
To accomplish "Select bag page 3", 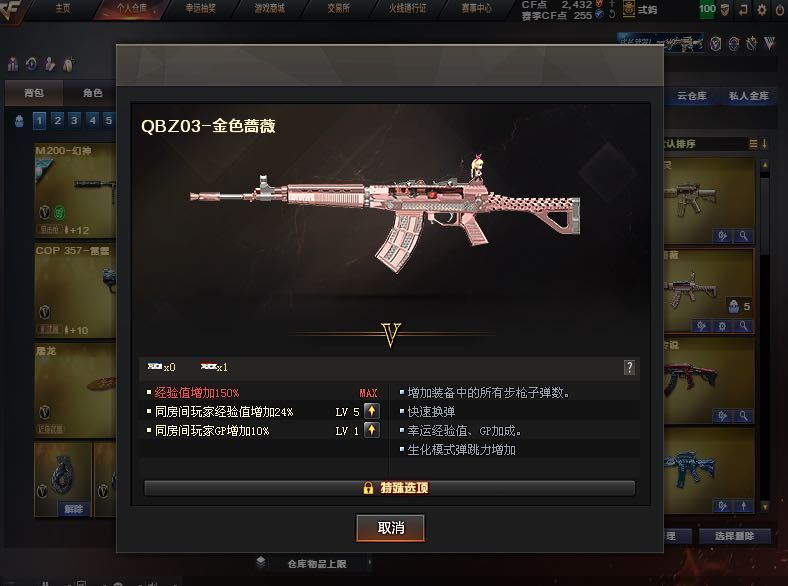I will click(x=74, y=121).
